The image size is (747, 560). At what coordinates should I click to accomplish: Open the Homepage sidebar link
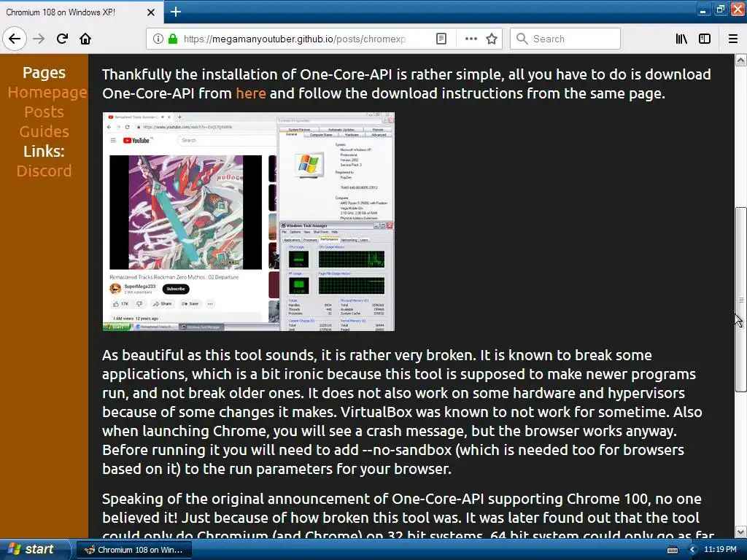click(x=47, y=92)
